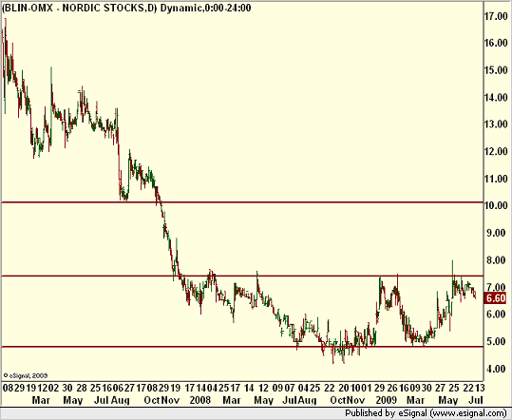This screenshot has height=420, width=512.
Task: Select the middle horizontal line near 7.50
Action: (x=242, y=276)
